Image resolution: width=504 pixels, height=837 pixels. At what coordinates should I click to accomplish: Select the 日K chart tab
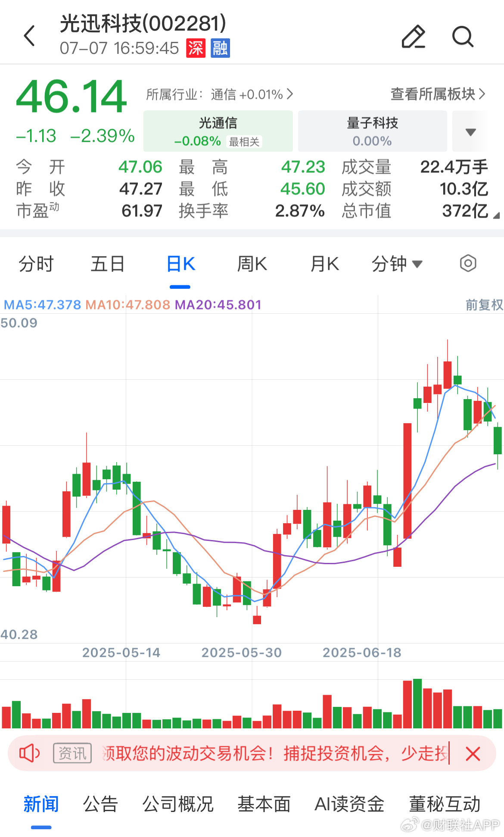tap(180, 263)
